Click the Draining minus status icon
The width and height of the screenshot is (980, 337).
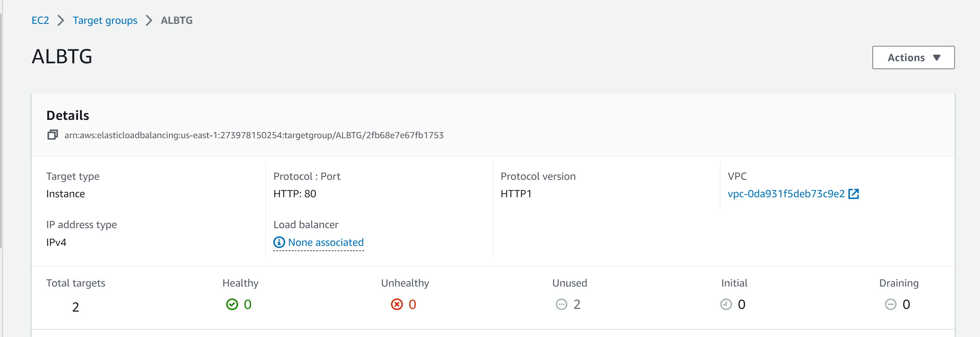click(891, 304)
